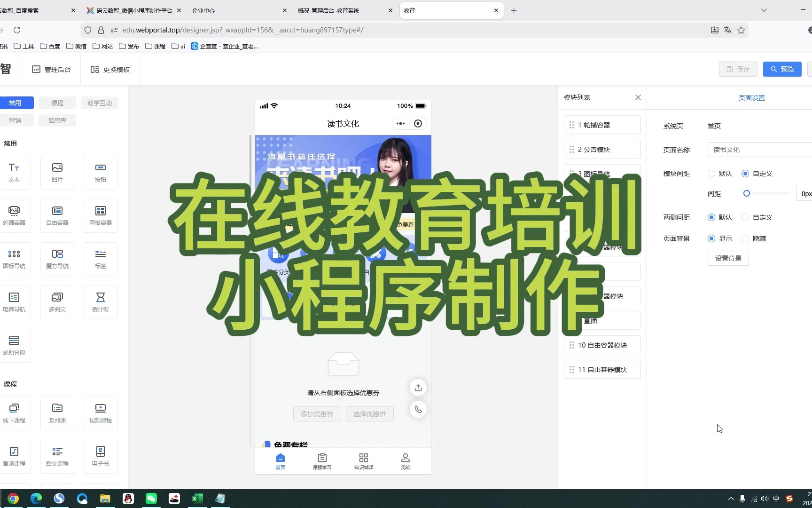The image size is (812, 508).
Task: Expand the browser tab list dropdown
Action: pos(764,10)
